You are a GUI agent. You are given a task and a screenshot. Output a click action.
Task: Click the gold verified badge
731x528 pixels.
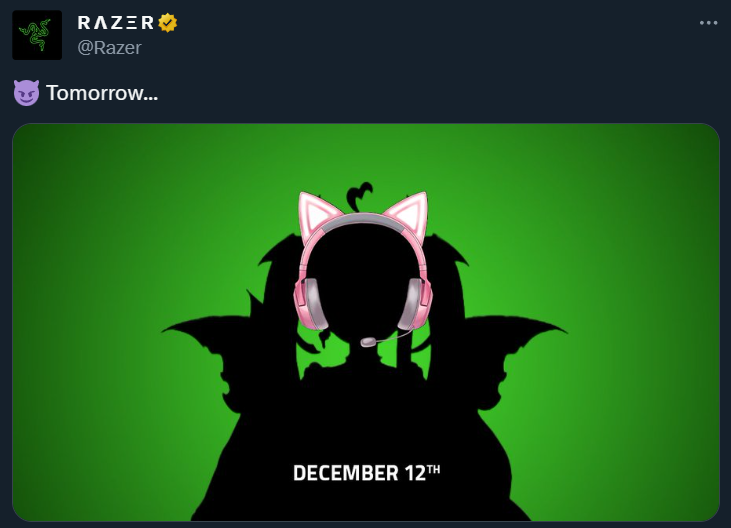pos(167,22)
